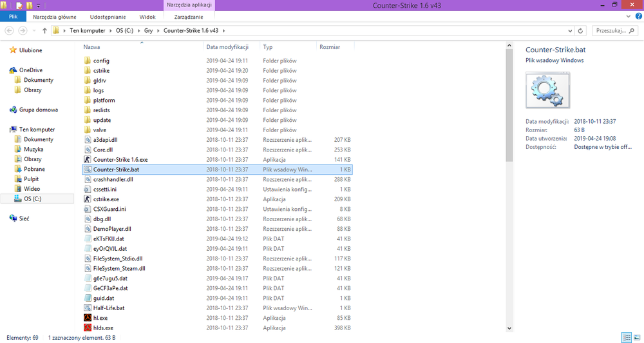Select the cstrike.exe application icon
The width and height of the screenshot is (644, 343).
coord(88,199)
